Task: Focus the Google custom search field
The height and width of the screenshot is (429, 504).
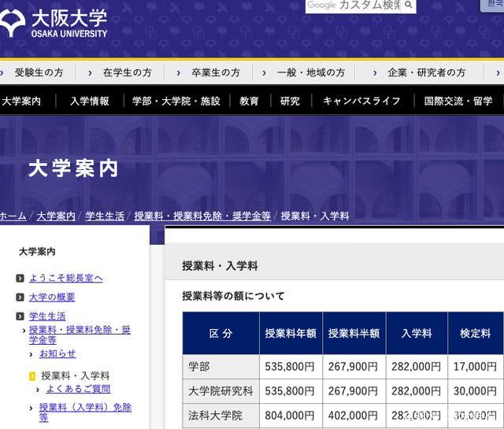Action: tap(353, 6)
